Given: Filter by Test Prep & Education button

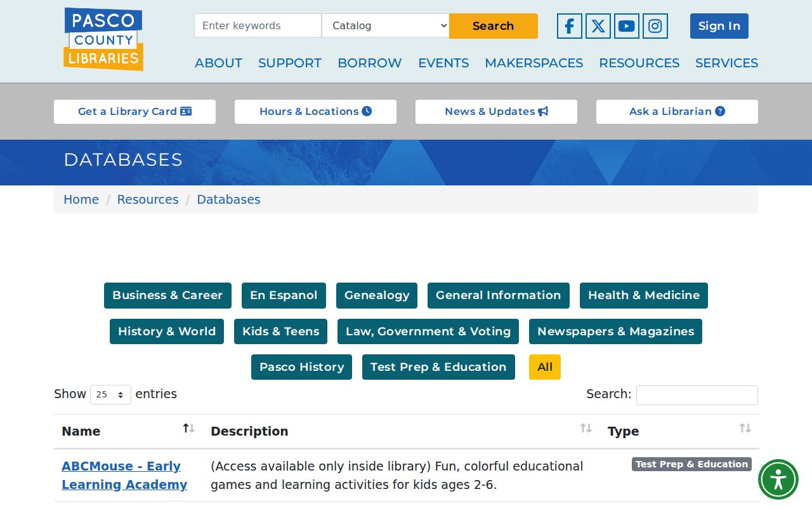Looking at the screenshot, I should click(438, 367).
